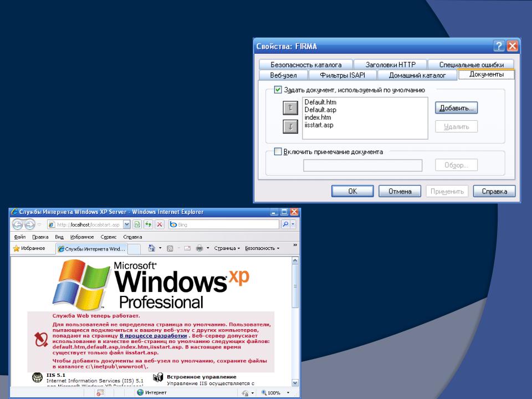
Task: Click the page scrollbar up arrow
Action: coord(295,260)
